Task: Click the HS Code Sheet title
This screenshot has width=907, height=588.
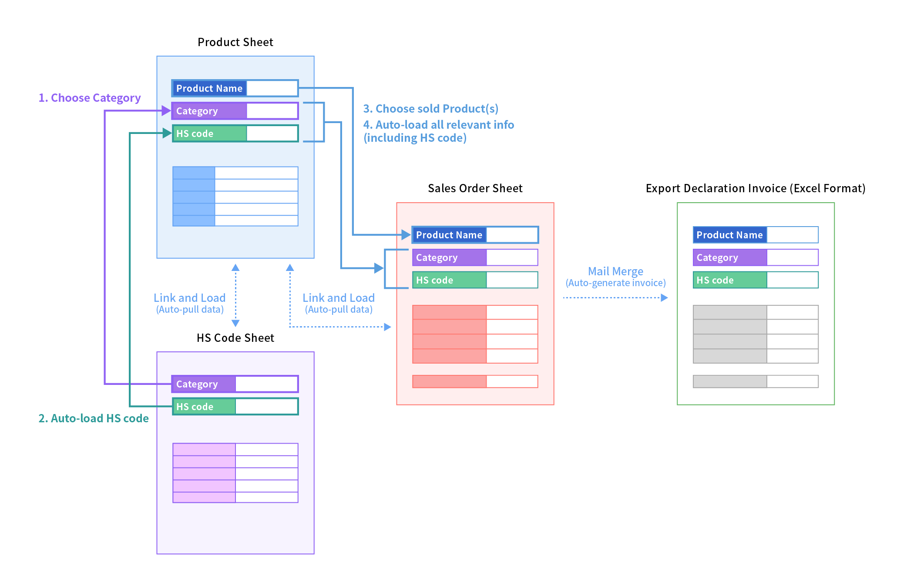Action: click(x=235, y=338)
